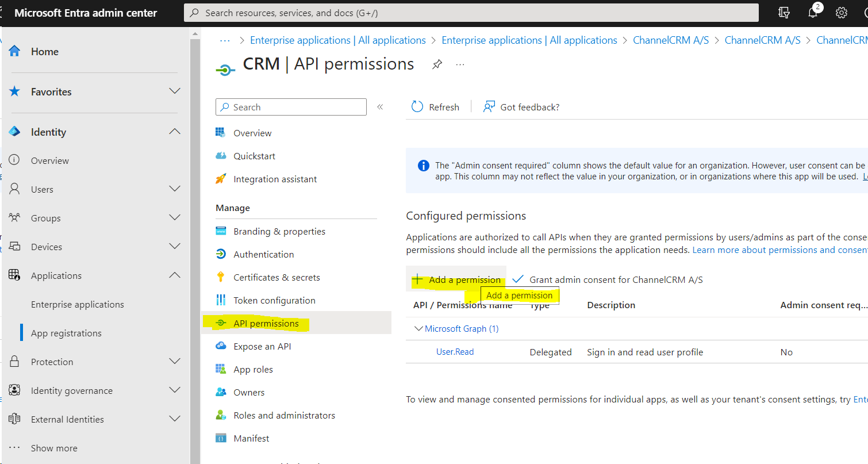Click the Identity diamond icon

pos(15,132)
